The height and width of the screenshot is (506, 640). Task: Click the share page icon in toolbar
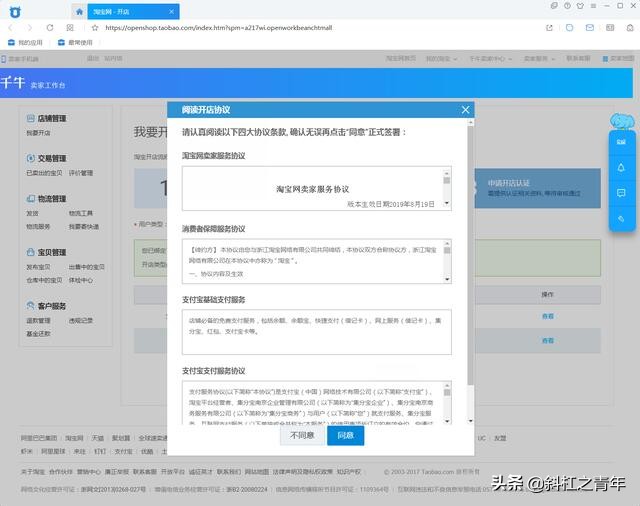tap(549, 28)
